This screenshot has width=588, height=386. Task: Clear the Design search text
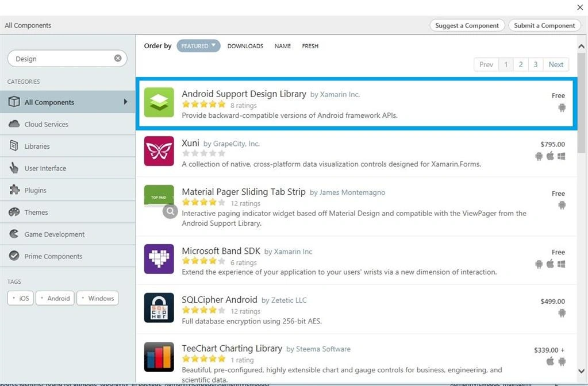[118, 58]
